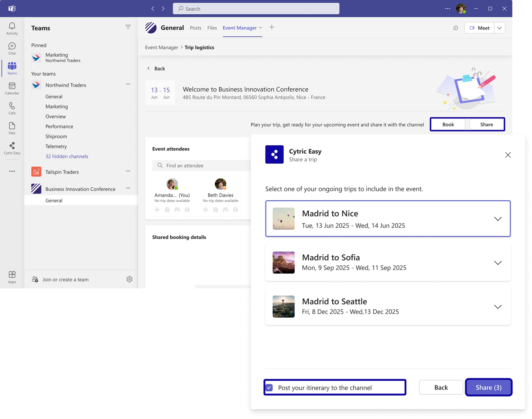Expand the Madrid to Seattle trip chevron

coord(498,307)
